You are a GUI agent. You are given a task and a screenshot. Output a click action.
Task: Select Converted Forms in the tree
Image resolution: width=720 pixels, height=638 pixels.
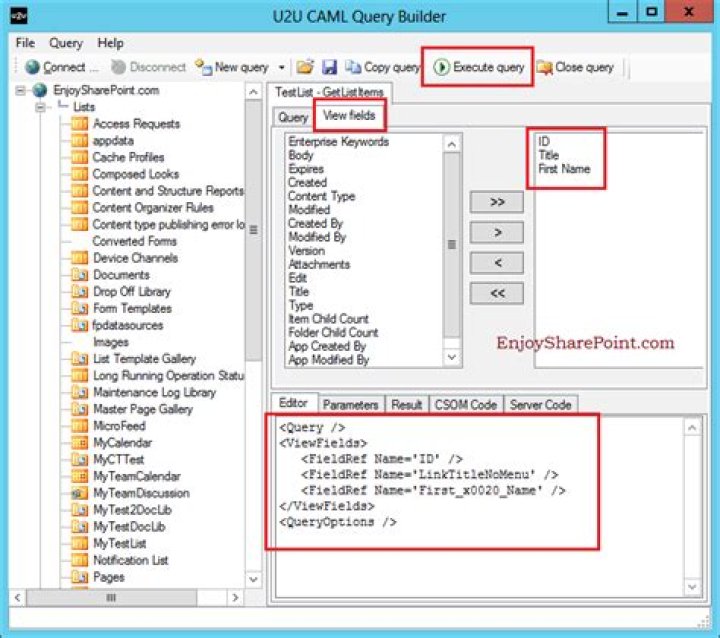[134, 241]
